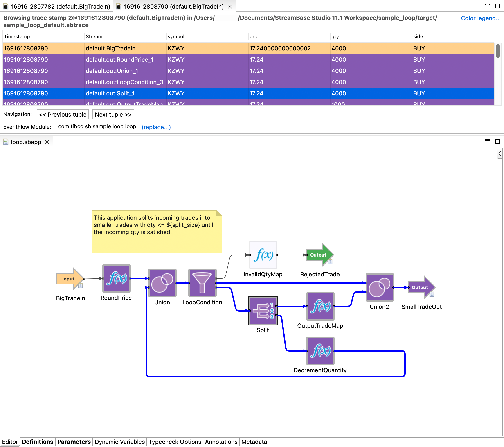The height and width of the screenshot is (447, 504).
Task: Click the Union2 operator icon
Action: [x=380, y=287]
